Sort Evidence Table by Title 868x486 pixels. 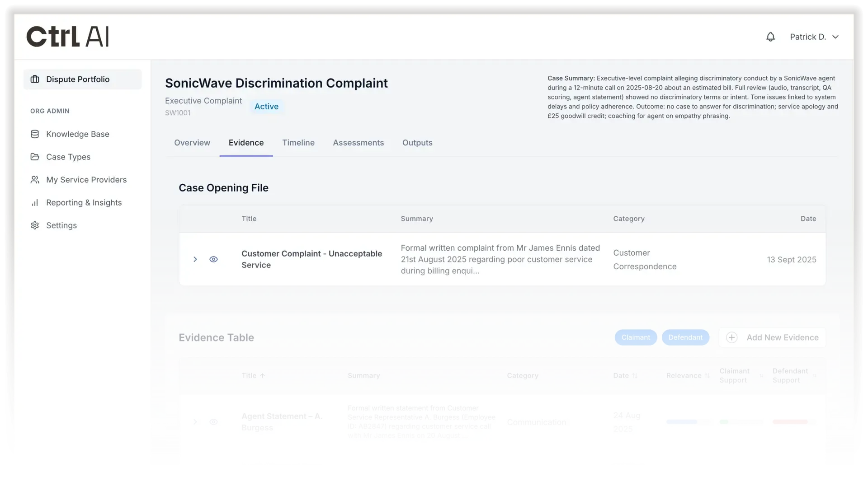click(253, 376)
